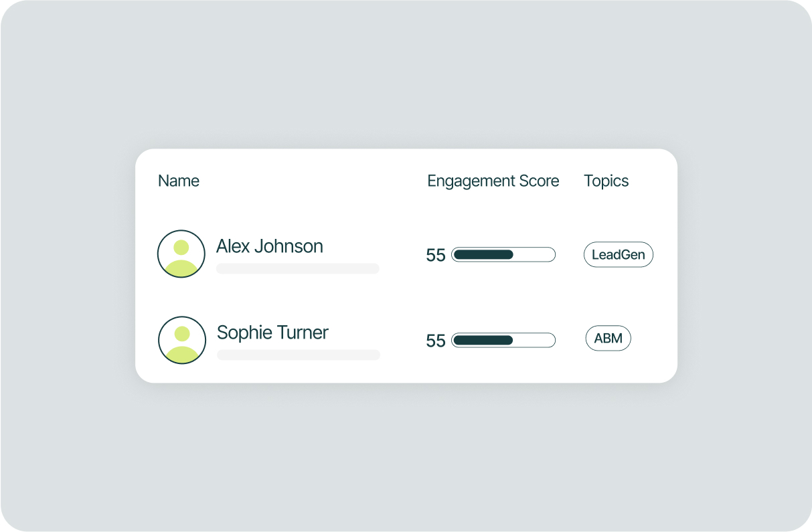Sort by Engagement Score column header
The width and height of the screenshot is (812, 532).
pyautogui.click(x=493, y=181)
